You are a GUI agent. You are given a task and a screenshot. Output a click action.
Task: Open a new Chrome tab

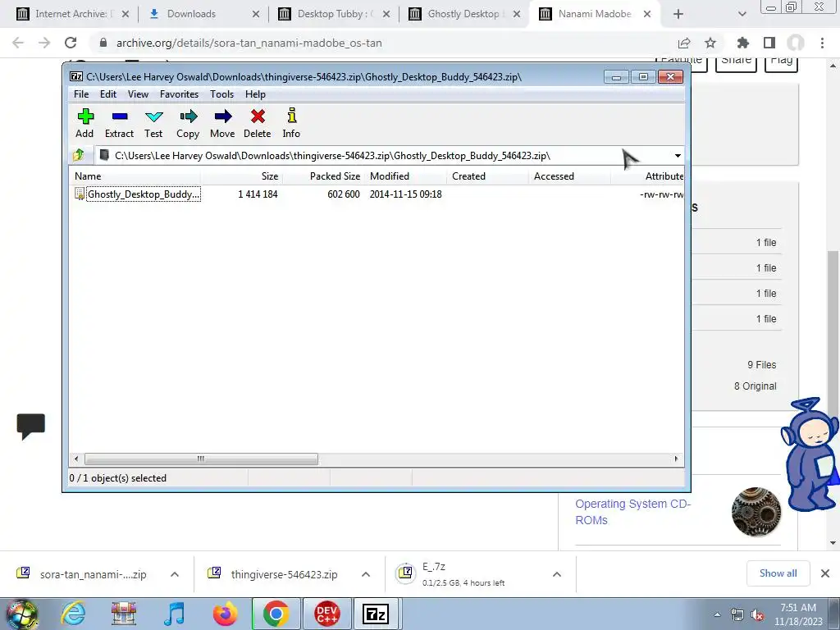pyautogui.click(x=678, y=14)
